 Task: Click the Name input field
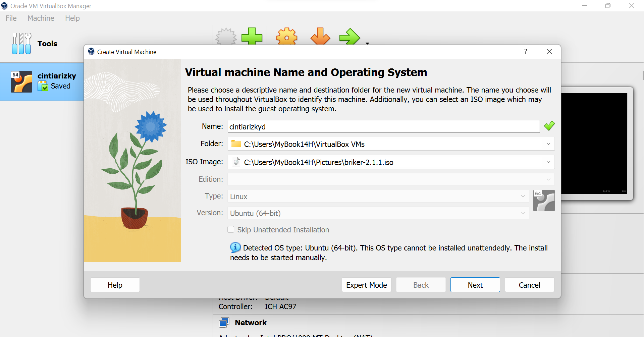(383, 127)
